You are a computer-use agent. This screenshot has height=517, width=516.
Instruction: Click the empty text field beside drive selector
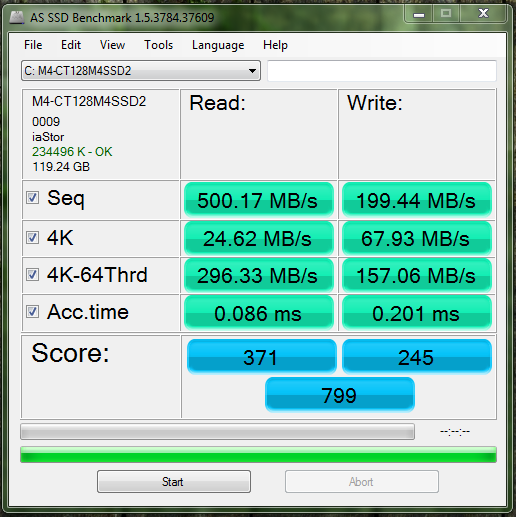pyautogui.click(x=382, y=71)
